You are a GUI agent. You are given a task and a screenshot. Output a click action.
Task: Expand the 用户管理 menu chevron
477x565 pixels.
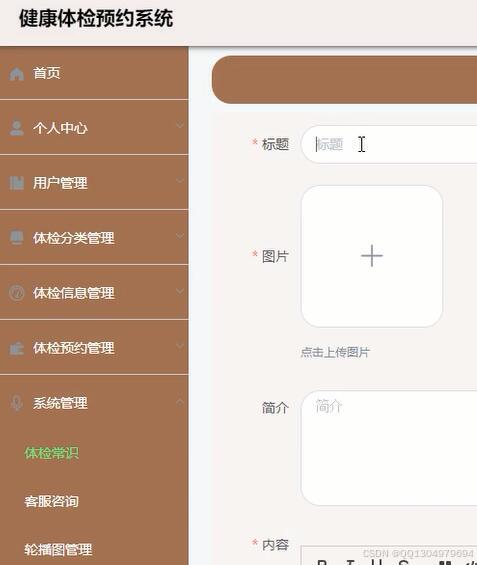pos(180,180)
